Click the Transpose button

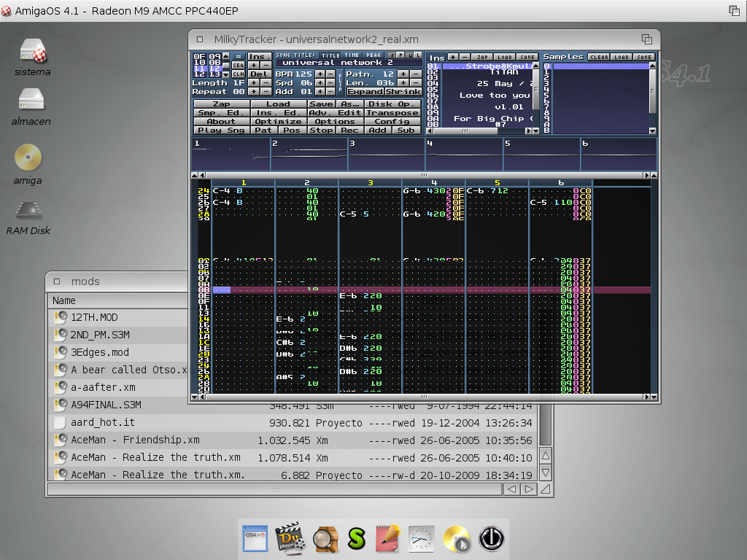point(393,112)
